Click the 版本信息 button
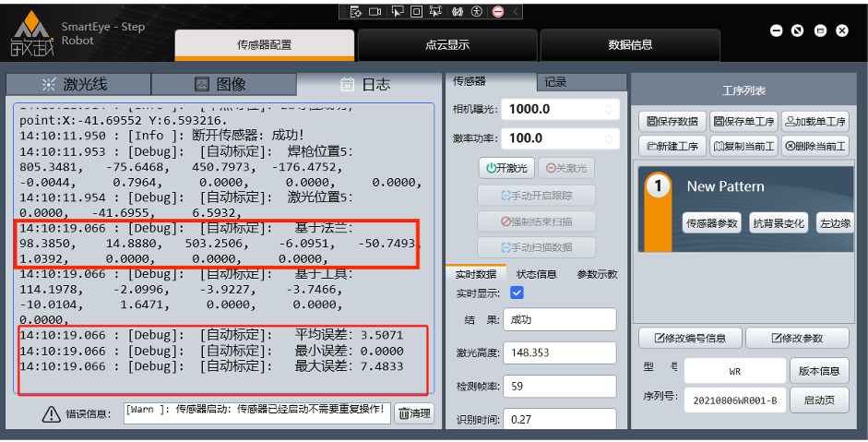The image size is (868, 442). (819, 372)
